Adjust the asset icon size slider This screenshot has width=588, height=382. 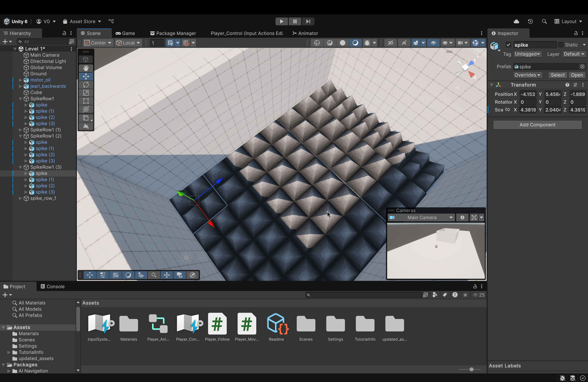pyautogui.click(x=471, y=369)
